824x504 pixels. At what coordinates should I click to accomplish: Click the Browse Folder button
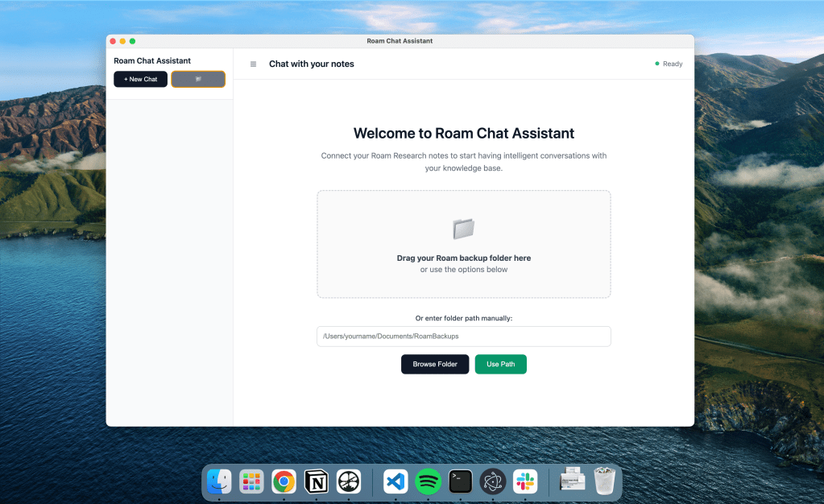point(435,364)
